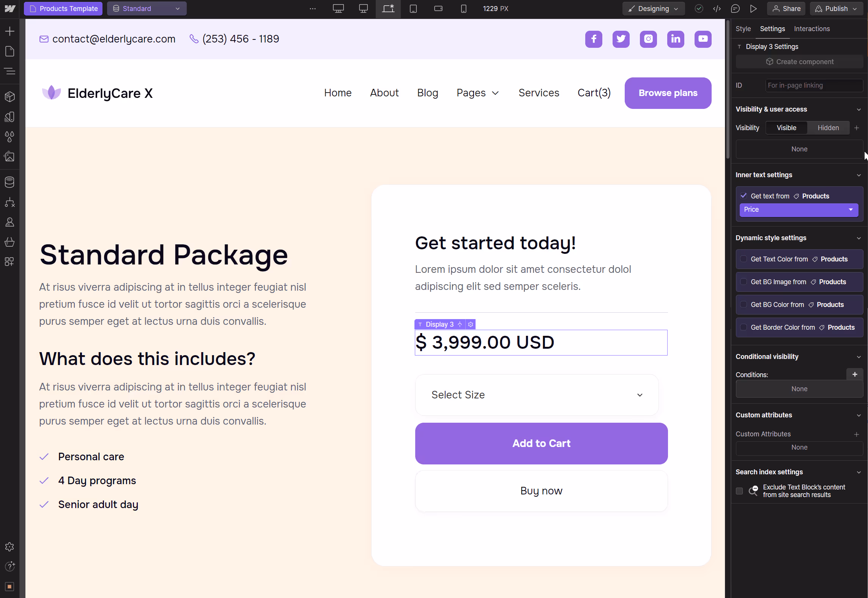Switch to the Style tab
Viewport: 868px width, 598px height.
743,28
